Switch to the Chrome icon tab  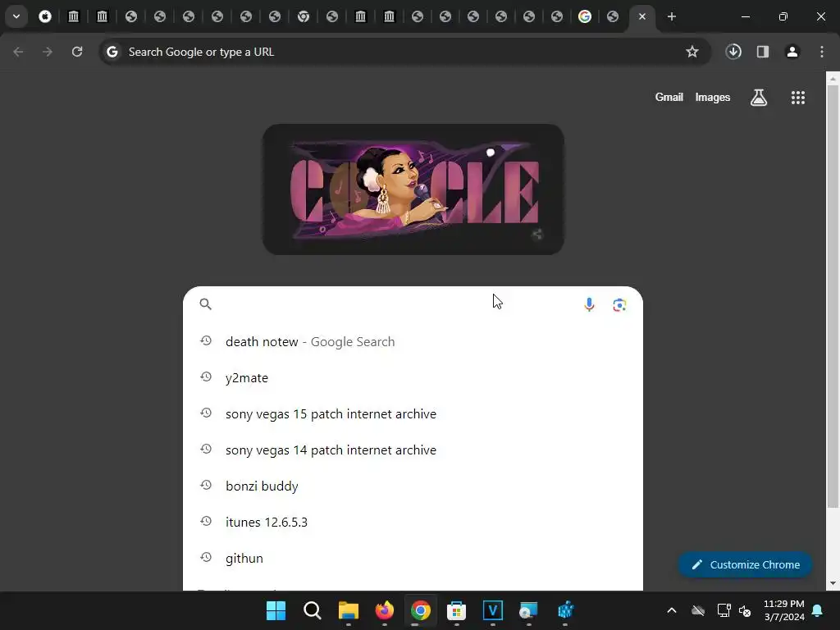click(x=304, y=16)
